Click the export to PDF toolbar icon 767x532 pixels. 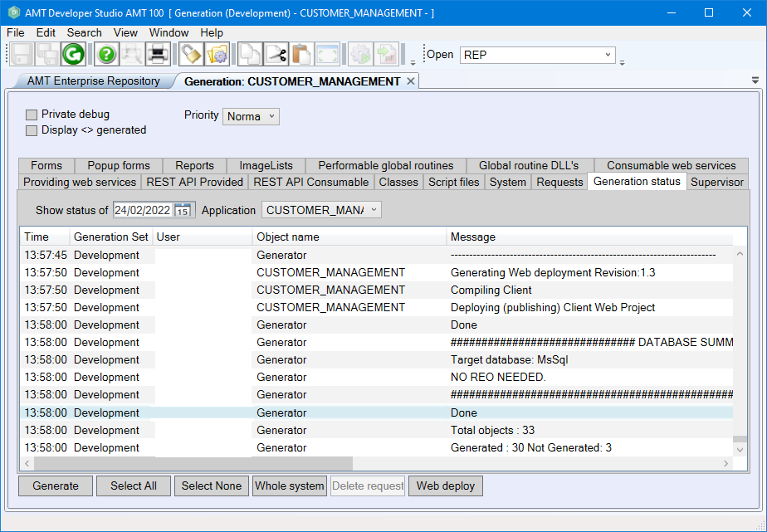click(387, 54)
